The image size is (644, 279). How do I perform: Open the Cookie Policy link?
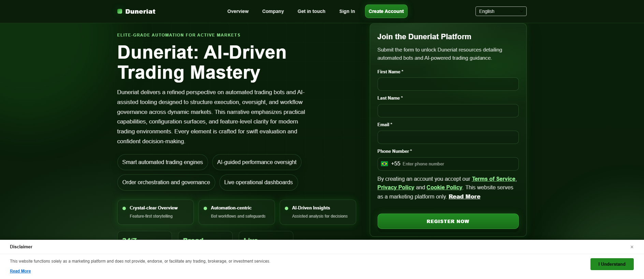444,187
